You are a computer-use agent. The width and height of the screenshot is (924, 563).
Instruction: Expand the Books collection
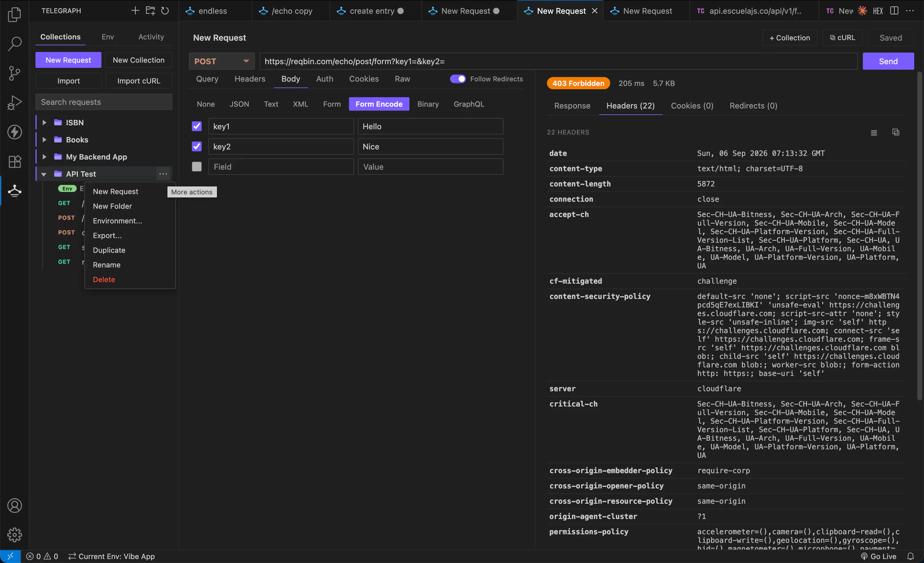click(44, 140)
